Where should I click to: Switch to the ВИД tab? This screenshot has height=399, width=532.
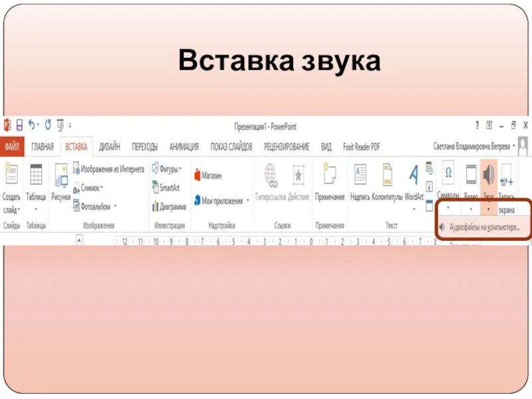[x=326, y=147]
